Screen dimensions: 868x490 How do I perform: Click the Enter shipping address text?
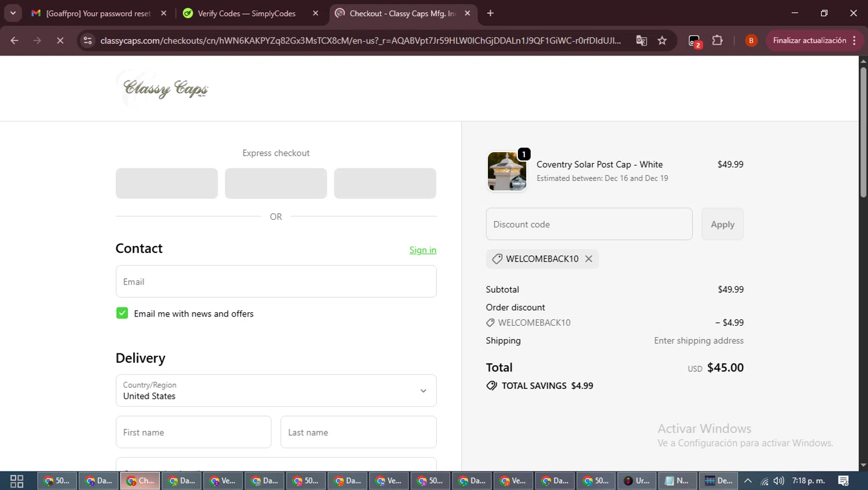point(699,341)
